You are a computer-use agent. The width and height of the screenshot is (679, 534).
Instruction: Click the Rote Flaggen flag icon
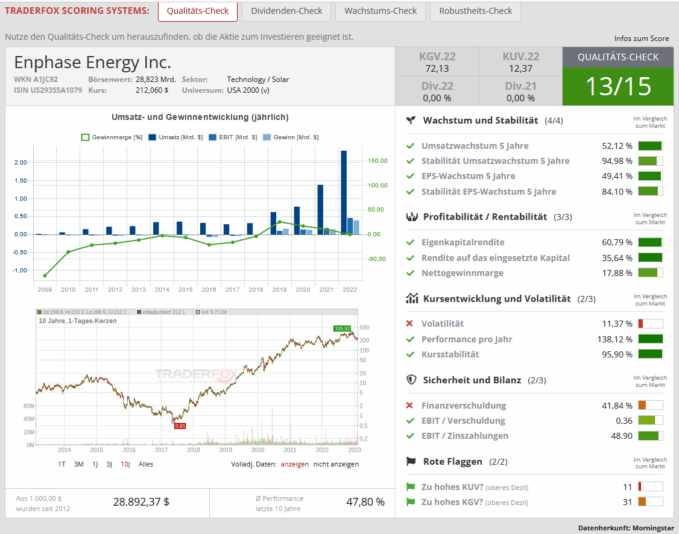click(x=411, y=461)
